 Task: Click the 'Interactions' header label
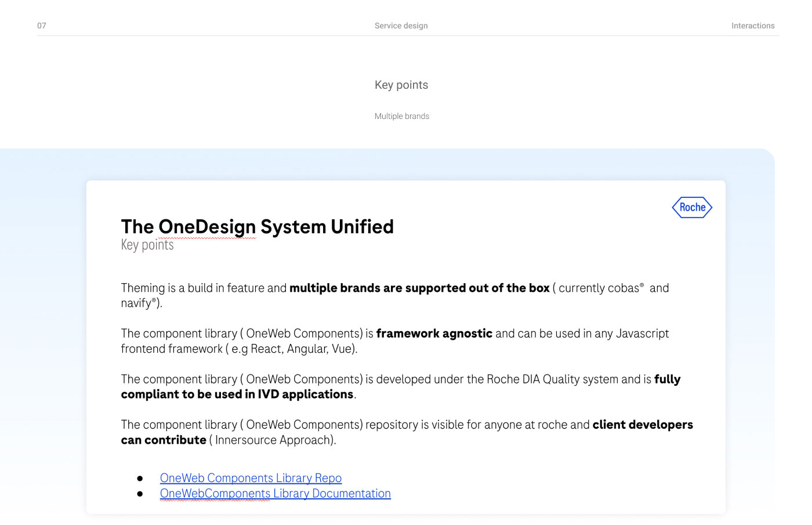tap(753, 26)
